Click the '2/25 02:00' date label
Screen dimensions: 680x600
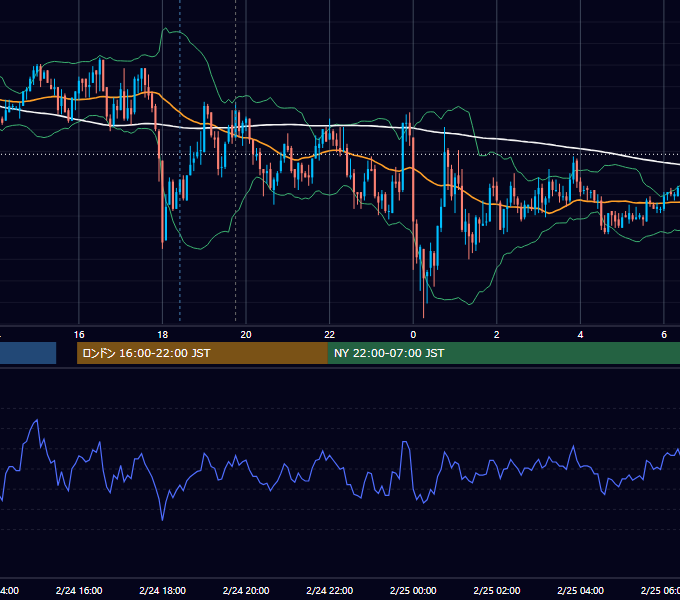[497, 590]
